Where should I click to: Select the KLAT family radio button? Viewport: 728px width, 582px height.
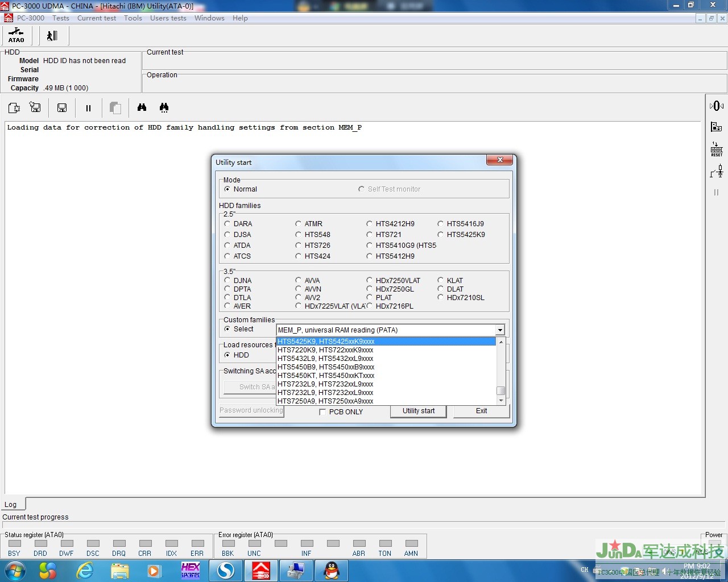coord(441,281)
